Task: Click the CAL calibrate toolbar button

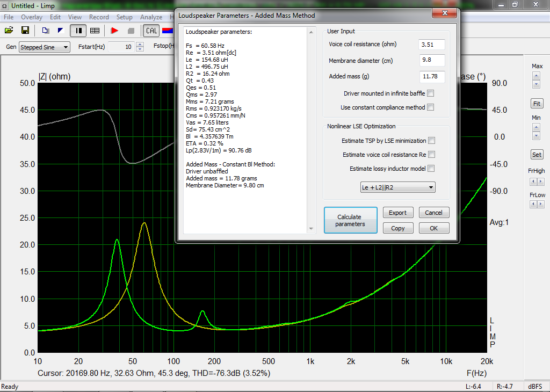Action: click(151, 31)
